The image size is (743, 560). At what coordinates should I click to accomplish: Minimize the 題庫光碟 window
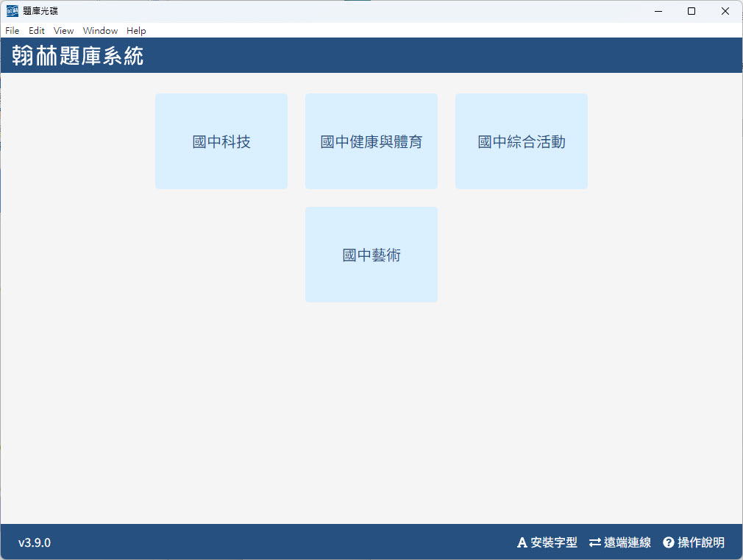pyautogui.click(x=658, y=11)
